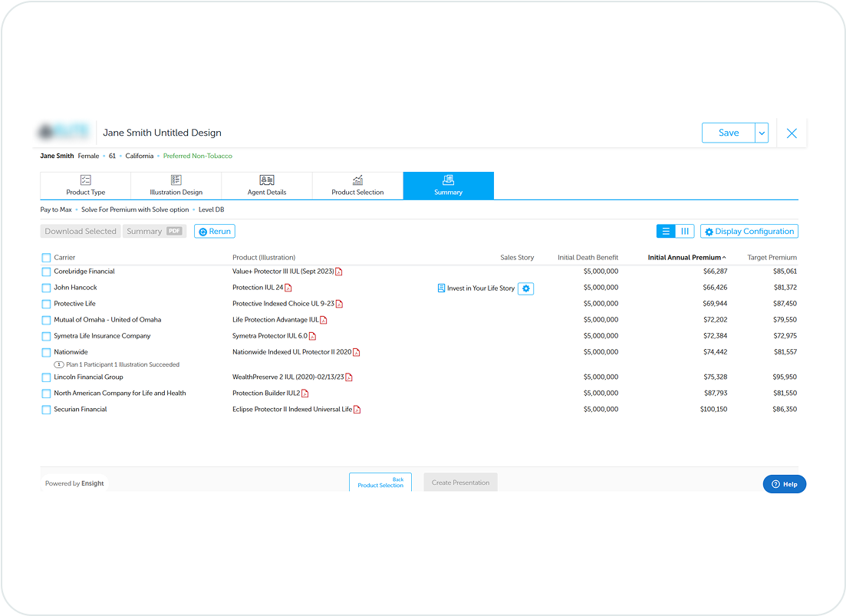Click the Nationwide plan participant info icon
The image size is (846, 616).
[x=59, y=364]
